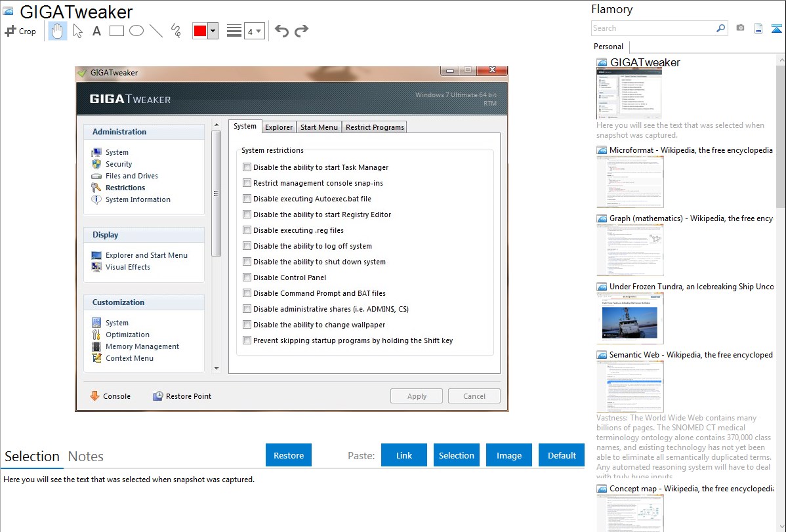Select the rectangle shape tool
Screen dimensions: 786x532
click(117, 31)
